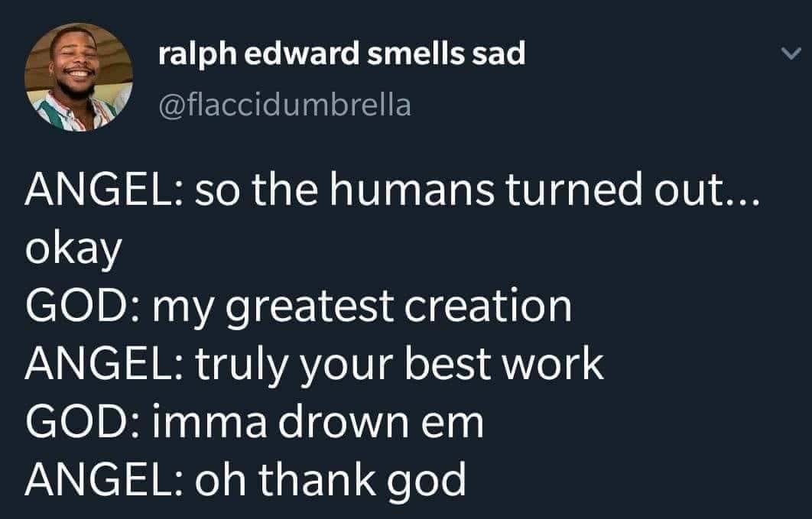
Task: Click the smiling profile picture avatar
Action: 79,76
